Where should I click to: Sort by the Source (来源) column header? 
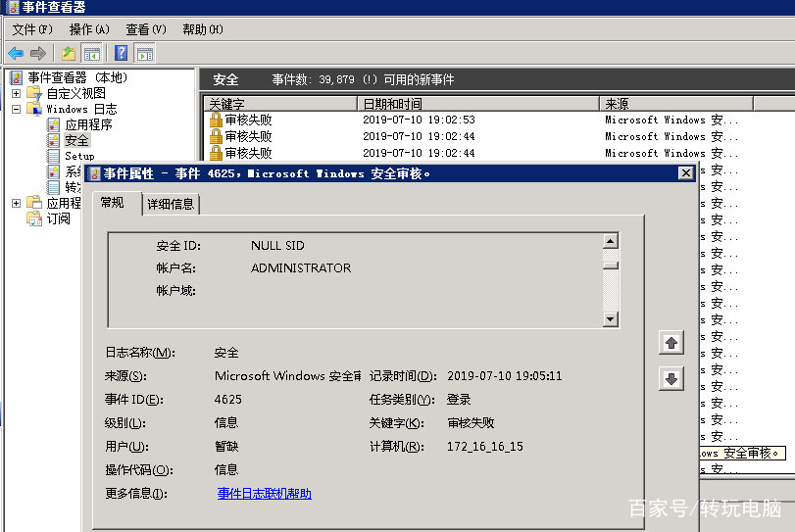pyautogui.click(x=676, y=104)
